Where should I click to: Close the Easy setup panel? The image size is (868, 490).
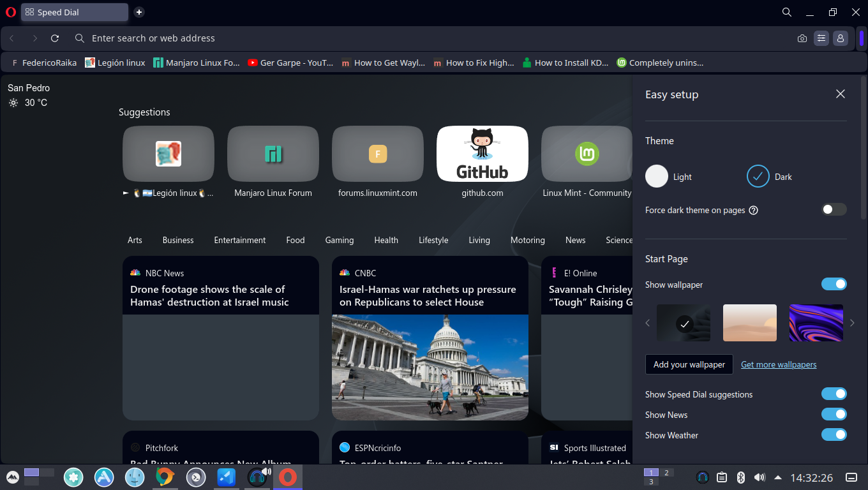[841, 94]
